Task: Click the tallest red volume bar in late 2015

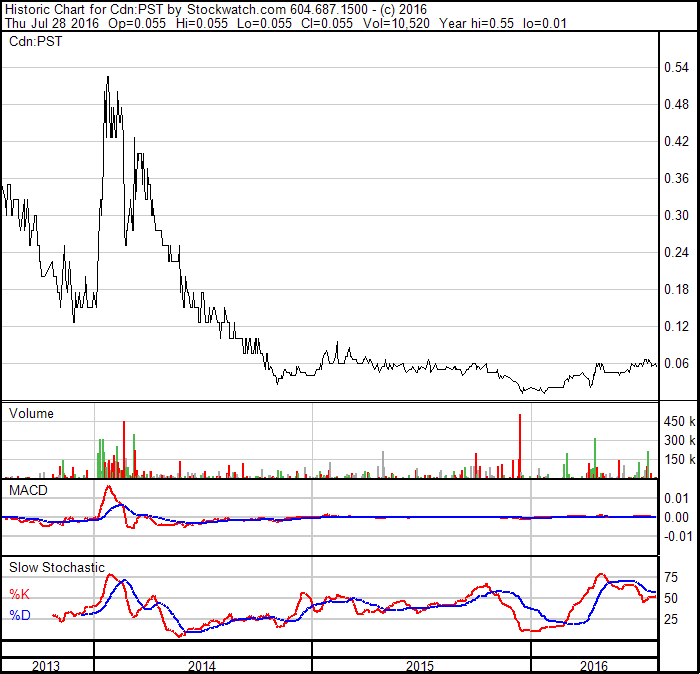Action: click(520, 446)
